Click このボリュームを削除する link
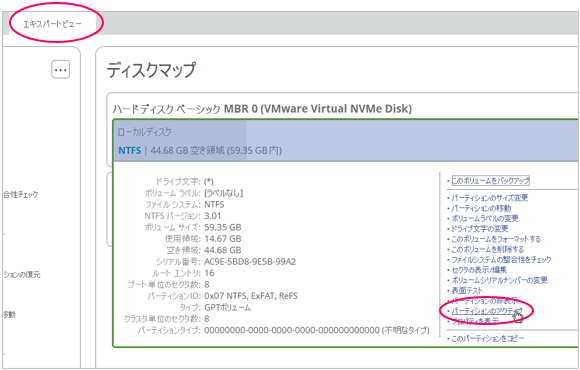 (488, 249)
